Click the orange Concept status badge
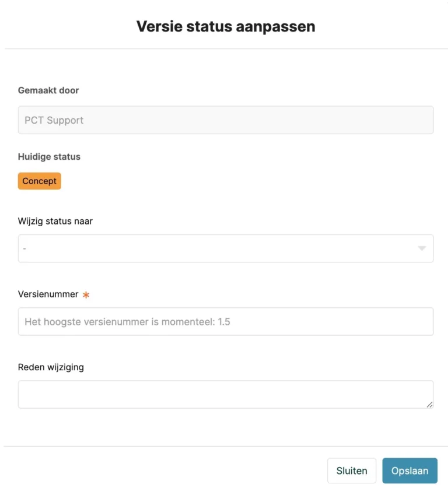The image size is (448, 488). [40, 181]
